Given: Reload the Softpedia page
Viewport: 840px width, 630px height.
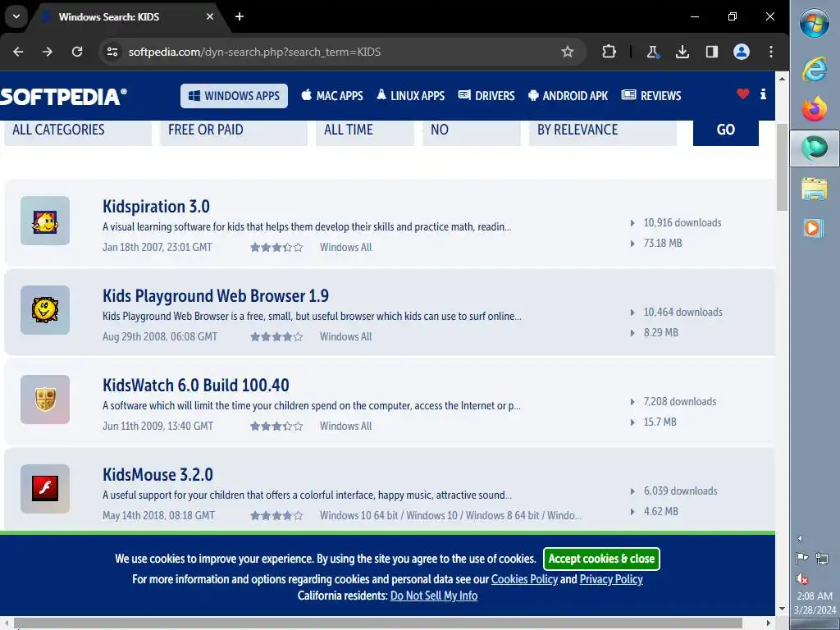Looking at the screenshot, I should [77, 52].
